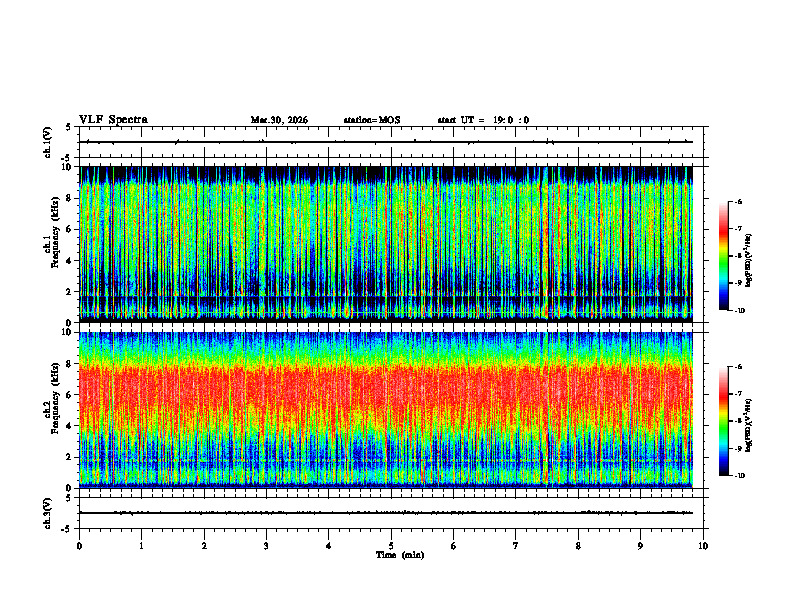The width and height of the screenshot is (792, 612).
Task: Click the ch.1 voltage waveform trace
Action: 386,142
